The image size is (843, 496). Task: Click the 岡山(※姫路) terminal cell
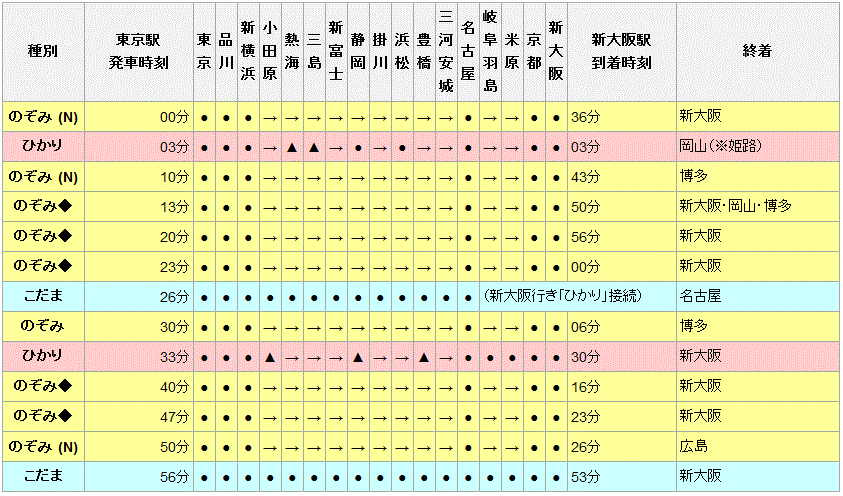(x=757, y=147)
